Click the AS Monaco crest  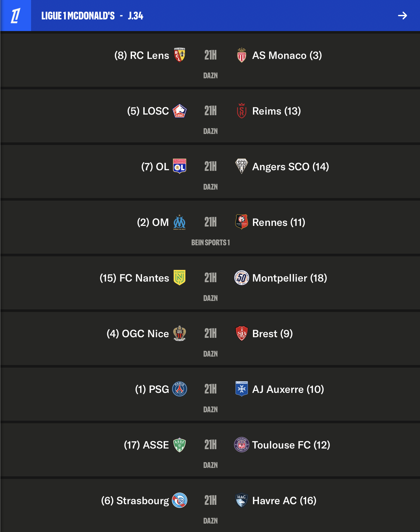tap(241, 55)
